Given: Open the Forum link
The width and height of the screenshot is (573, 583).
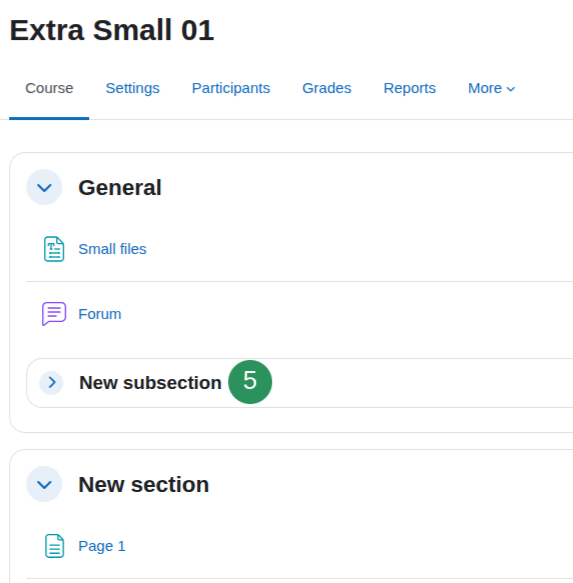Looking at the screenshot, I should (100, 314).
